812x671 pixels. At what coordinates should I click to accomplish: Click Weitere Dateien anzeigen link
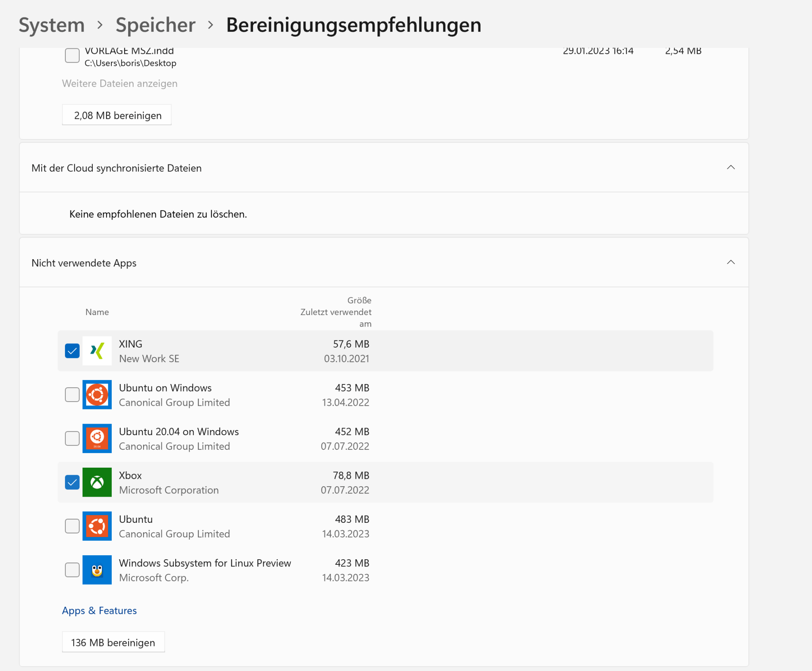(x=119, y=84)
